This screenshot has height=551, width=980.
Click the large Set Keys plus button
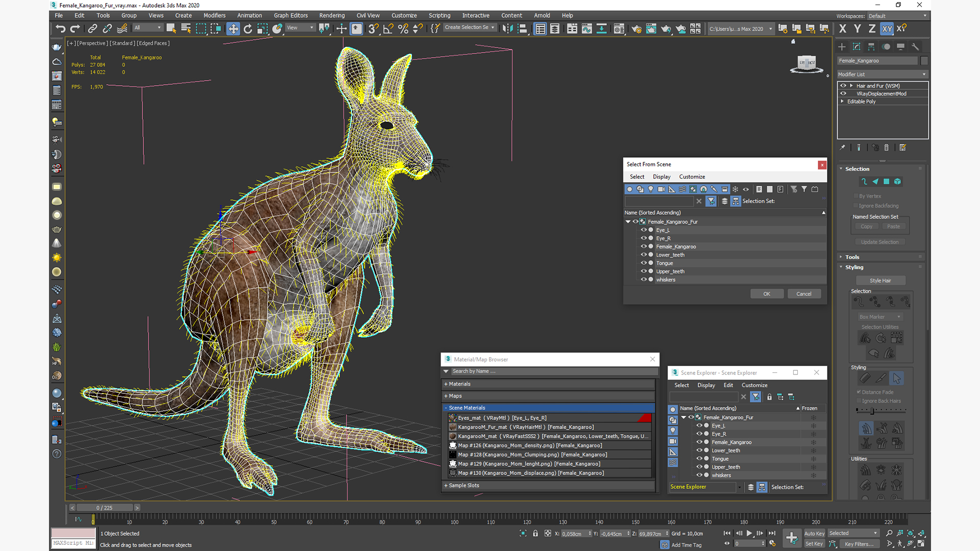[x=792, y=538]
